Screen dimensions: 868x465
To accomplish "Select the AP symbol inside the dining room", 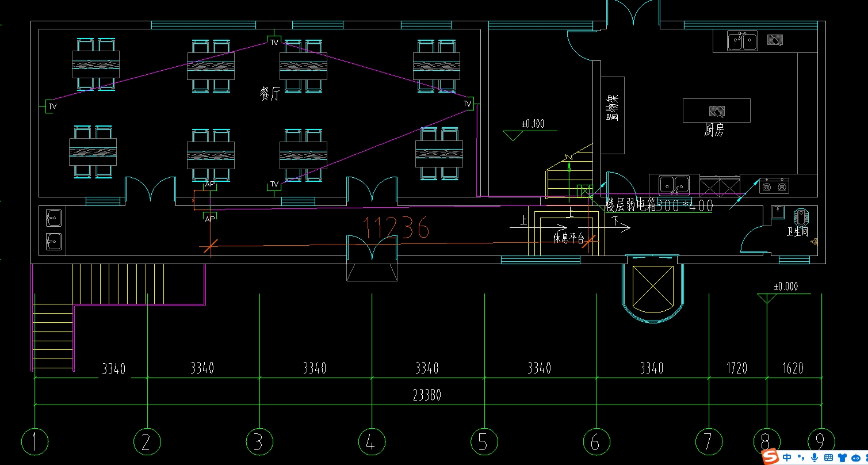I will (210, 185).
